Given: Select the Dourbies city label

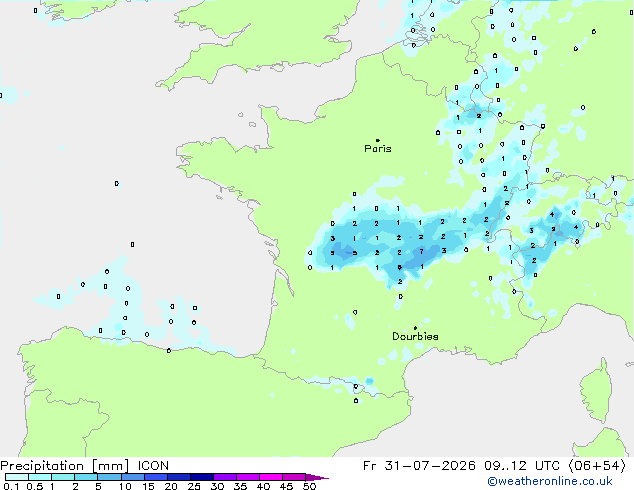Looking at the screenshot, I should [415, 336].
